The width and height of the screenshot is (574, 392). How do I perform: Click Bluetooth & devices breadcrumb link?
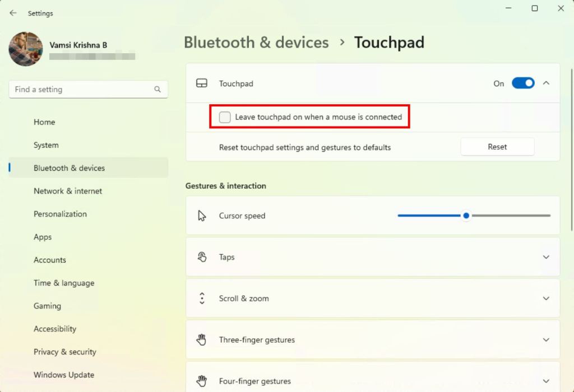(x=256, y=43)
